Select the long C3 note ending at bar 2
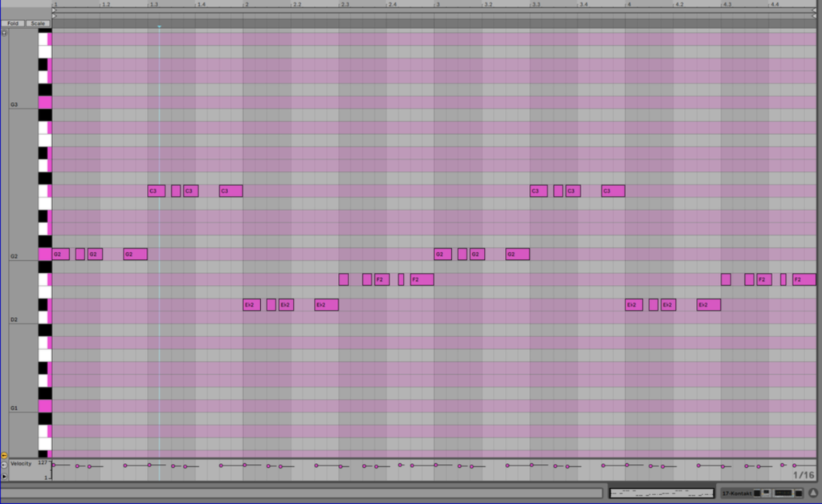 coord(230,191)
